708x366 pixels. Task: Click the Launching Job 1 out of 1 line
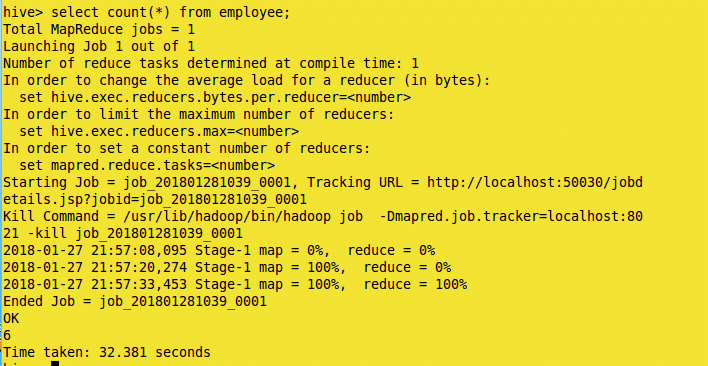pos(99,46)
